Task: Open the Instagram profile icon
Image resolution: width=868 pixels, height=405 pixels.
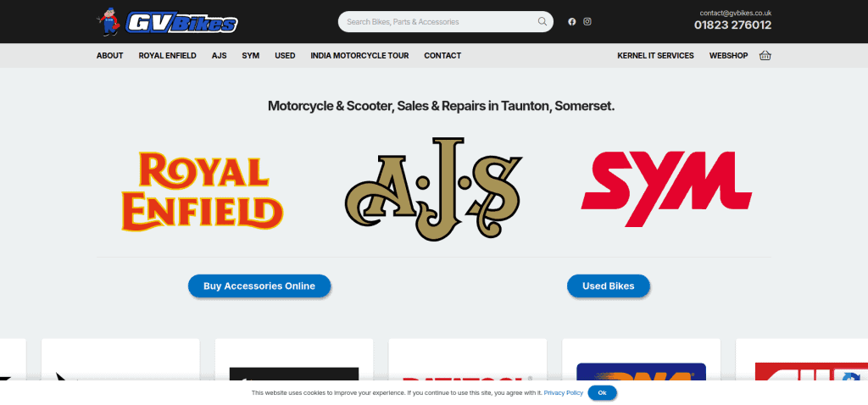Action: pyautogui.click(x=587, y=21)
